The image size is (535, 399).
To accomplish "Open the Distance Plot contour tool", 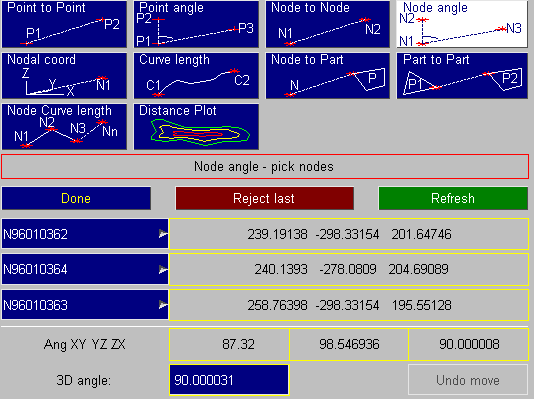I will [x=196, y=127].
